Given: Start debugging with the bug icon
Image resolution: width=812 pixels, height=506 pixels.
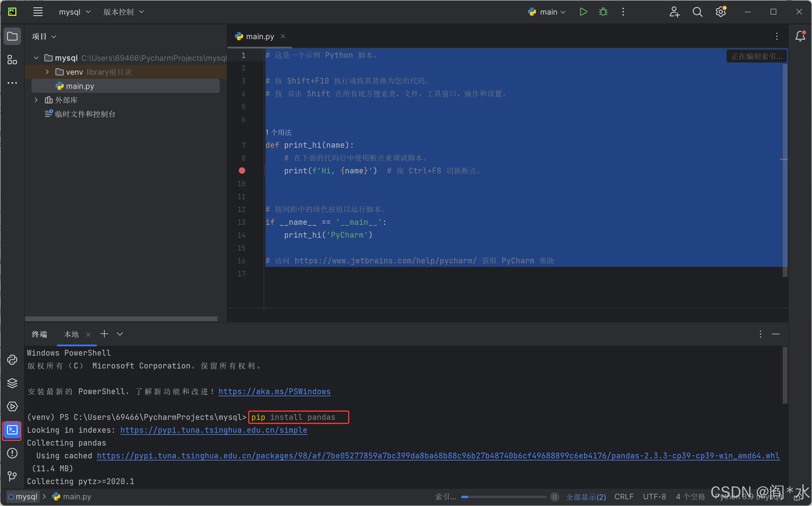Looking at the screenshot, I should point(603,12).
